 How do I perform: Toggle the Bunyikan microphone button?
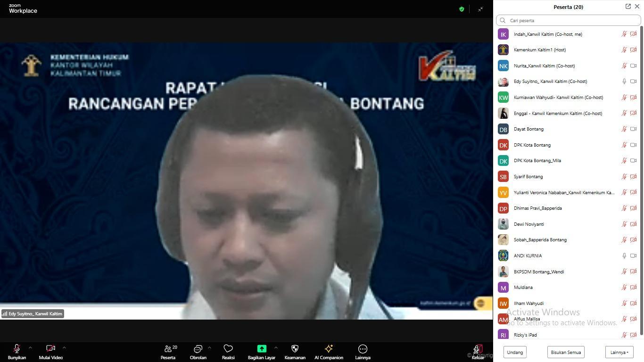click(x=17, y=351)
